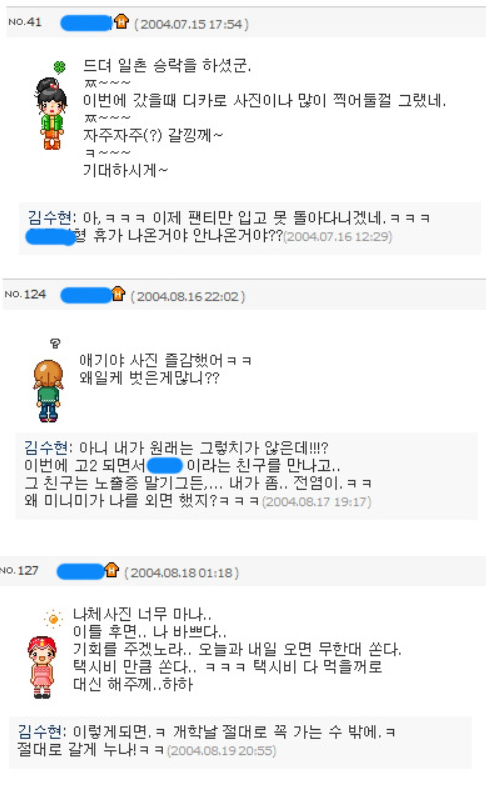Open 김수현 name in the 2004.07.16 reply
This screenshot has height=785, width=486.
point(49,218)
